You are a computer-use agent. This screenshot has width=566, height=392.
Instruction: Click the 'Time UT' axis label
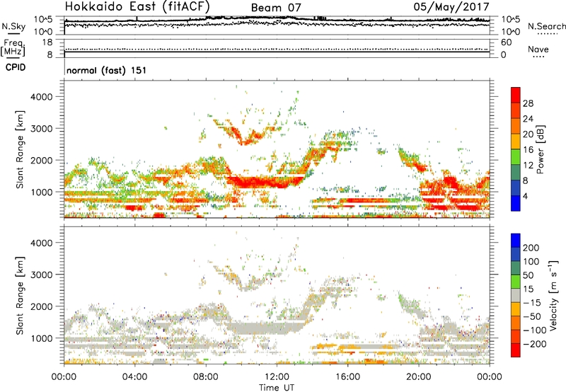277,388
